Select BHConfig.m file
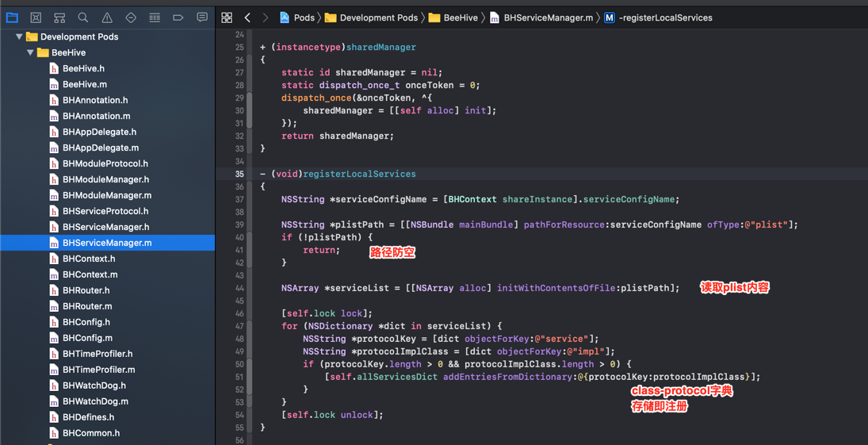 click(87, 337)
